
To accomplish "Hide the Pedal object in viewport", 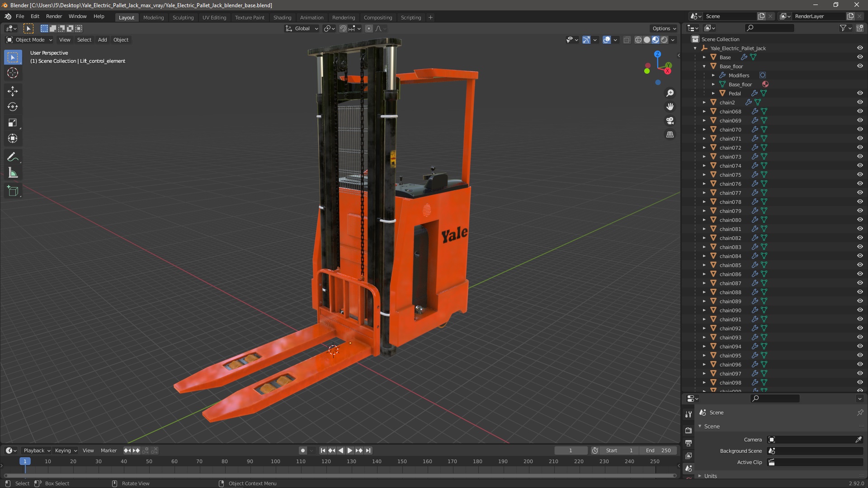I will (860, 94).
